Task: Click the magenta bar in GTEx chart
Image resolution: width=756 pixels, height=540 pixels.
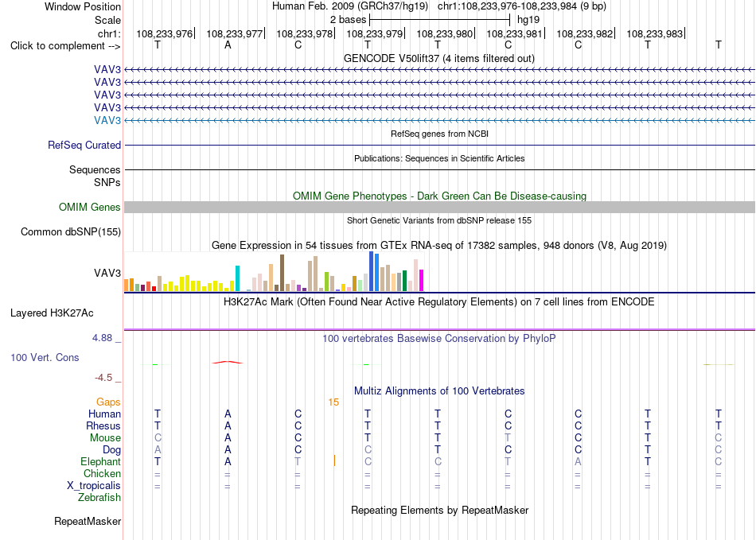Action: [x=422, y=281]
